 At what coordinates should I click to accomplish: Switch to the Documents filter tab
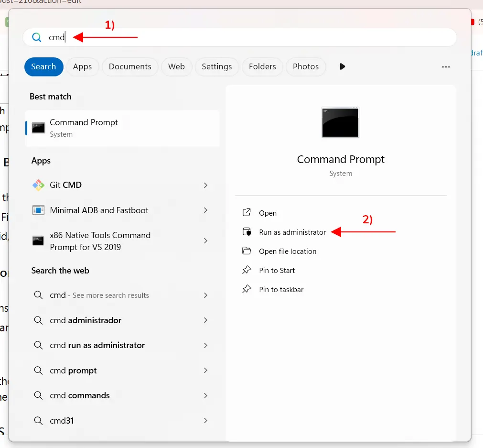[130, 67]
